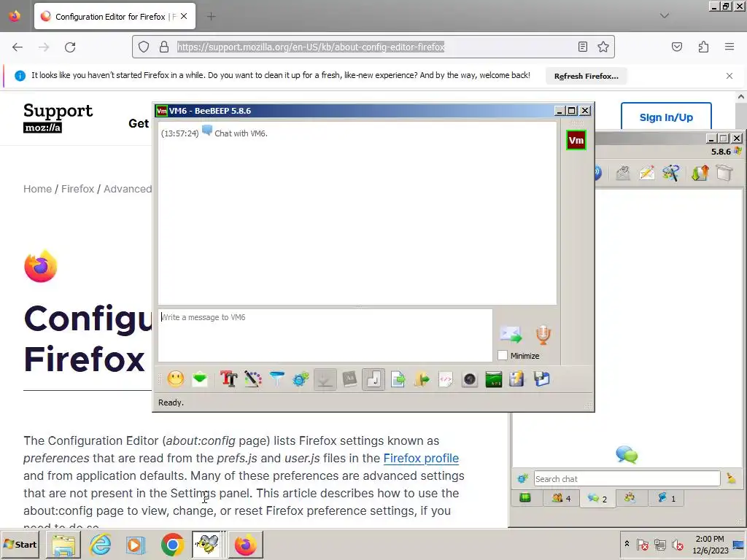747x560 pixels.
Task: Open file transfers up-down arrows icon
Action: 700,173
